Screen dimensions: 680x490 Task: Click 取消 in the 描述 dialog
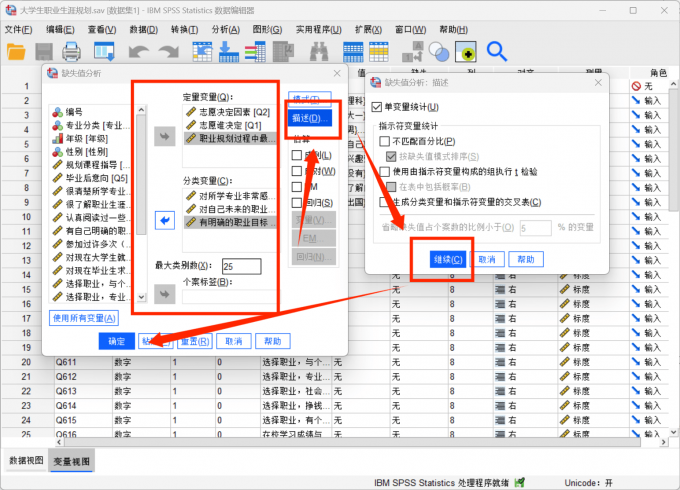[487, 259]
